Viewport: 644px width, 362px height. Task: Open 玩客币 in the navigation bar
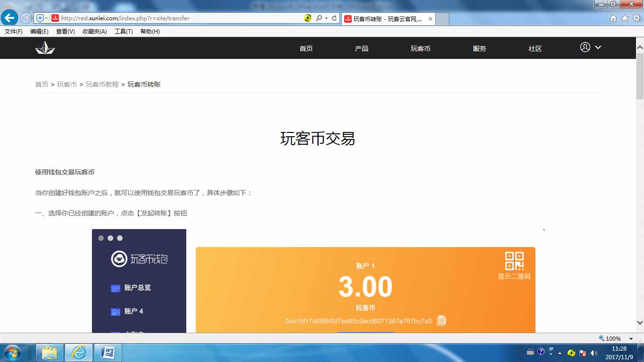[421, 49]
